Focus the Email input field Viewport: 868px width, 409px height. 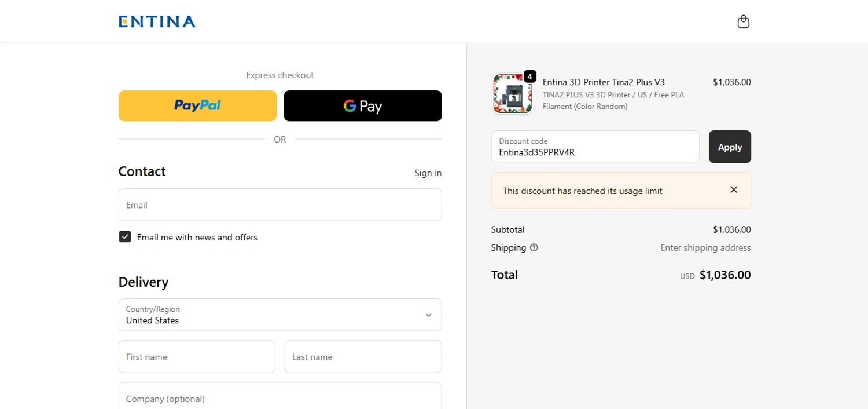click(x=280, y=204)
